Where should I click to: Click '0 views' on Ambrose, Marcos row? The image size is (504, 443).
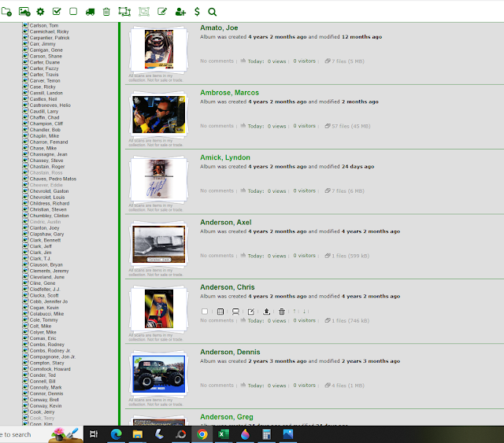[x=276, y=126]
